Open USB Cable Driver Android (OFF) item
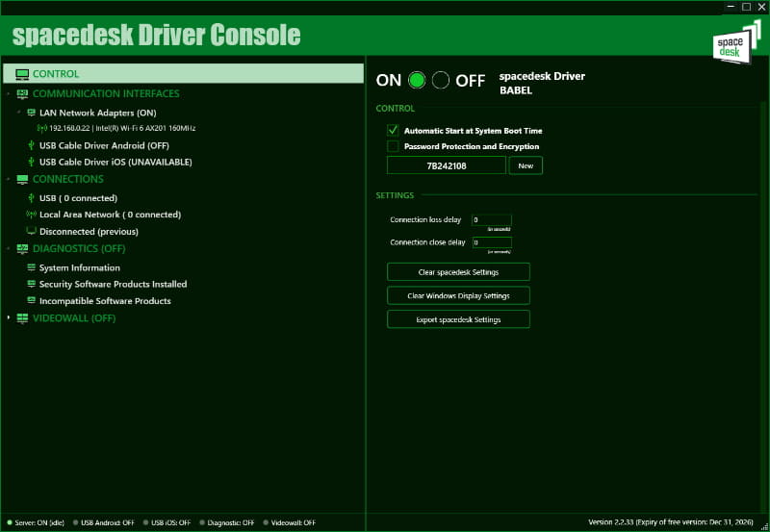 [104, 146]
